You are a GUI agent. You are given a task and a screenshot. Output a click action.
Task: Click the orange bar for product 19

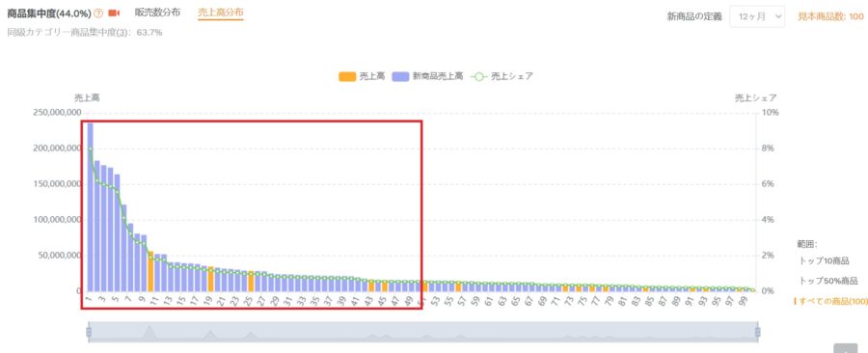(x=211, y=279)
